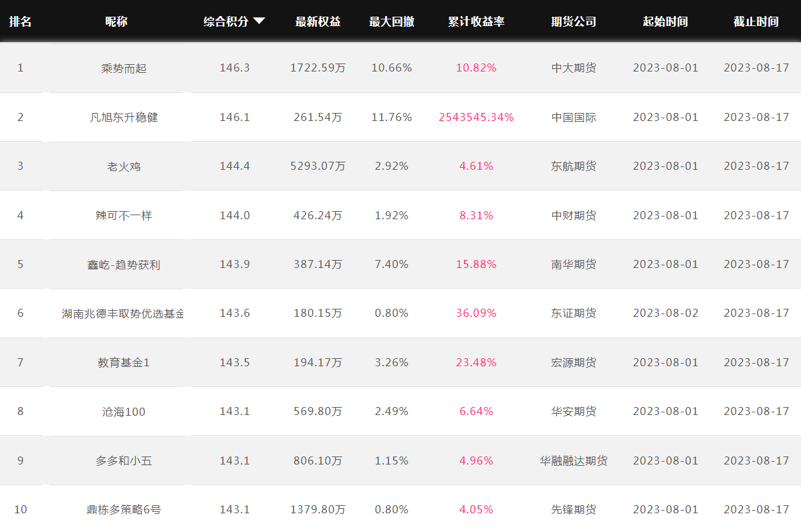Viewport: 801px width, 532px height.
Task: Click the 起始时间 column header
Action: tap(665, 21)
